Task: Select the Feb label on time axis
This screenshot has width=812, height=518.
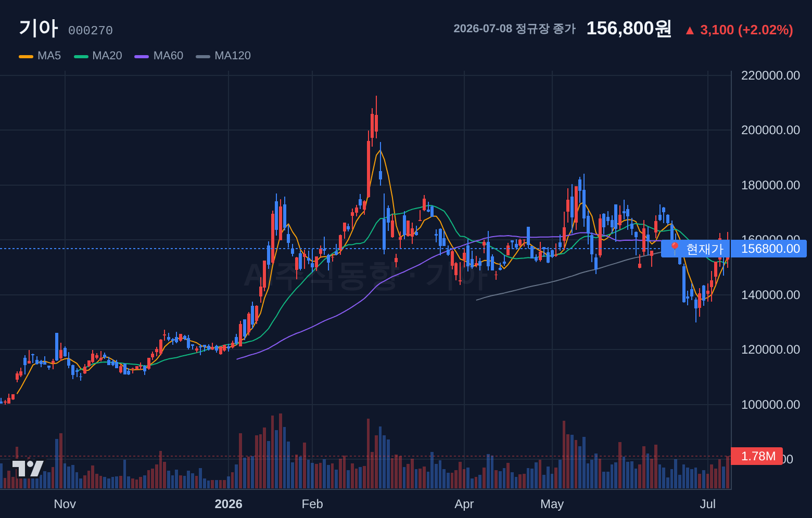Action: click(312, 504)
